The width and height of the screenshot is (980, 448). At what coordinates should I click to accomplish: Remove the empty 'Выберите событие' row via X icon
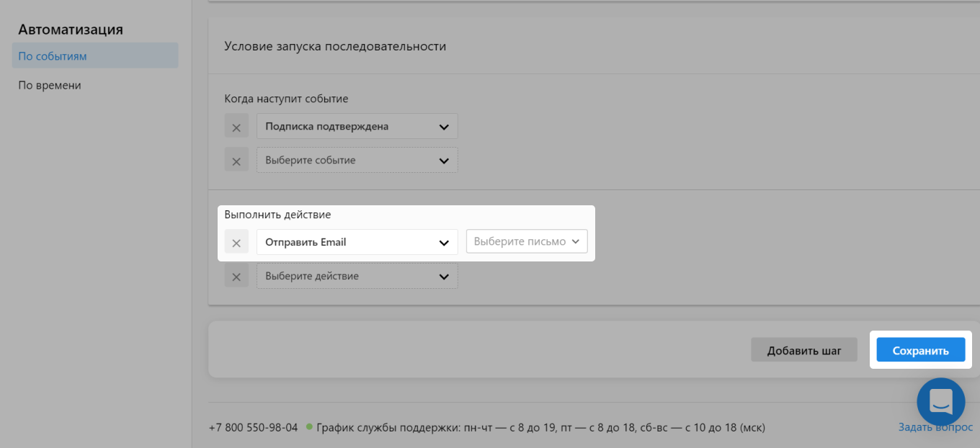pos(236,159)
